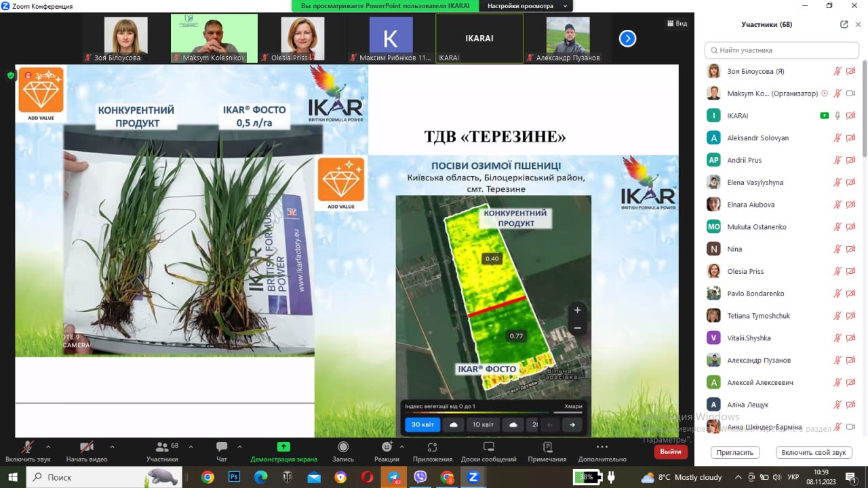Image resolution: width=868 pixels, height=488 pixels.
Task: Click green screen-share icon in IKARAI row
Action: click(825, 116)
